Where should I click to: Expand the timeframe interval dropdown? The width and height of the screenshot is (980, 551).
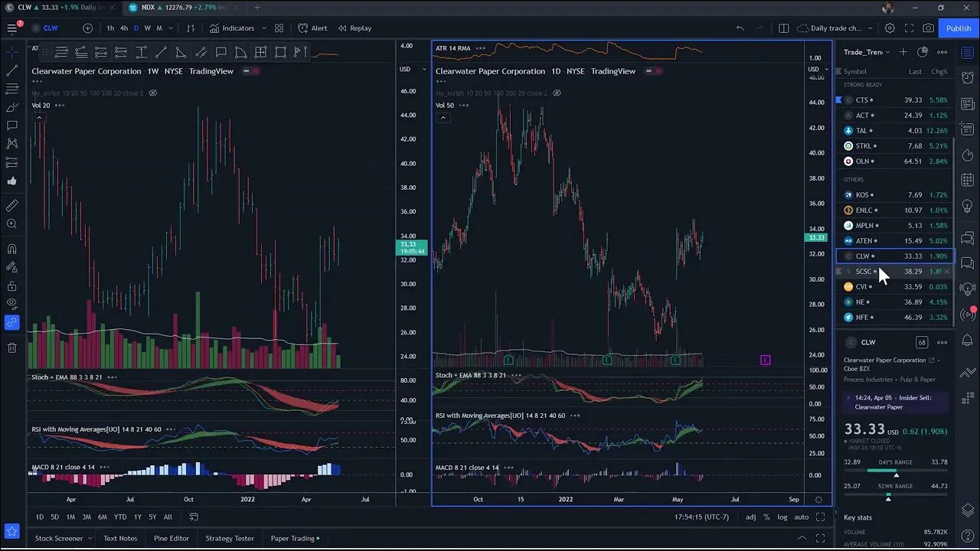[x=171, y=28]
